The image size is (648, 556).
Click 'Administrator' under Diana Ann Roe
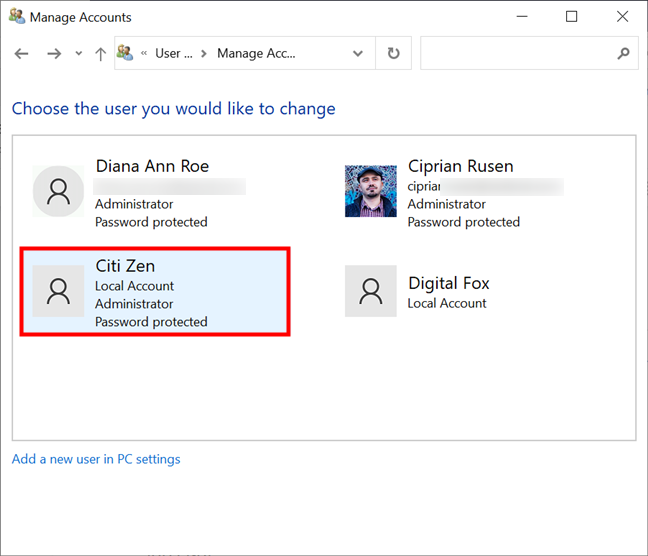pos(134,204)
